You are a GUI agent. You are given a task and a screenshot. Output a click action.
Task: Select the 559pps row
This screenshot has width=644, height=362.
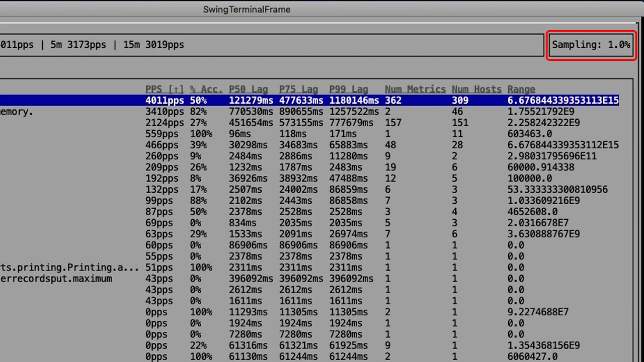point(309,134)
